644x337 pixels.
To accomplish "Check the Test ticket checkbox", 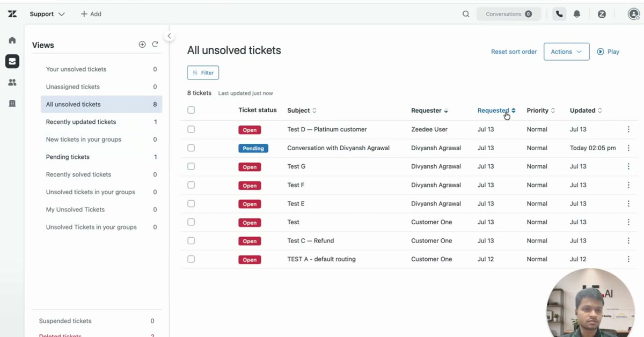I will [191, 222].
